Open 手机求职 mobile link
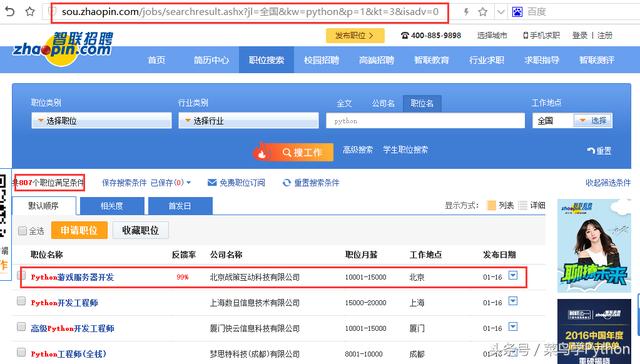Viewport: 640px width, 364px height. (x=541, y=36)
